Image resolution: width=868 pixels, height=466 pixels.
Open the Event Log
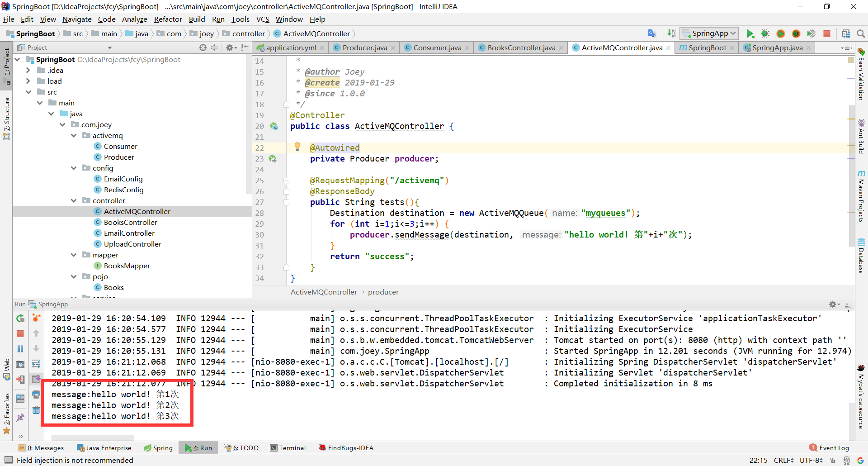(x=830, y=448)
